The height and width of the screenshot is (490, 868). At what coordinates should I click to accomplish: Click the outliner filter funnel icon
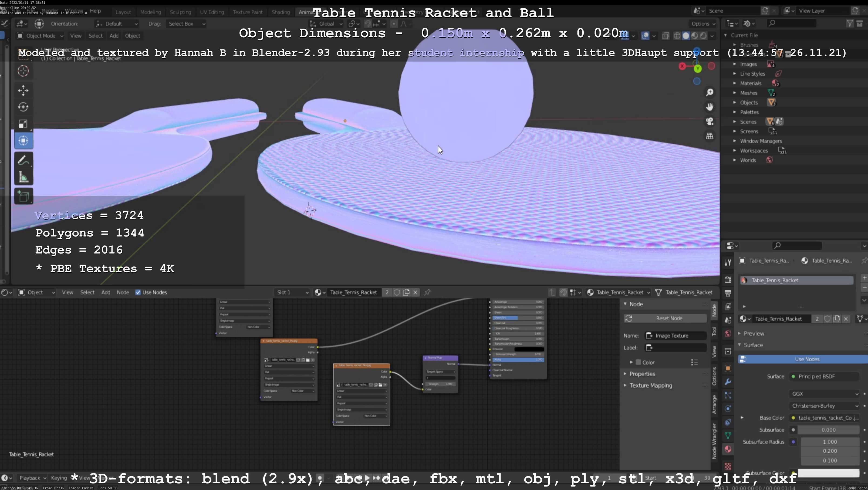coord(850,23)
